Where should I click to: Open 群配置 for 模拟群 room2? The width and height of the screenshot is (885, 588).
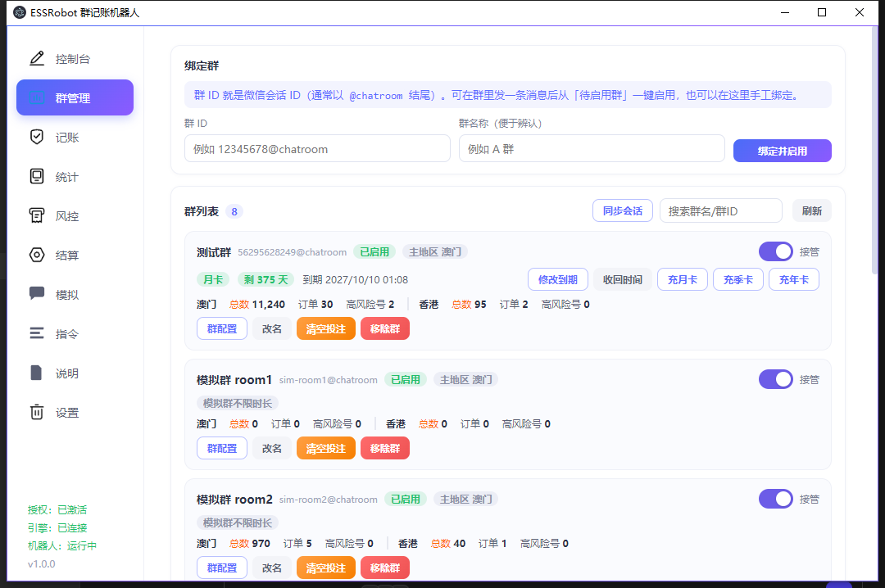coord(222,568)
